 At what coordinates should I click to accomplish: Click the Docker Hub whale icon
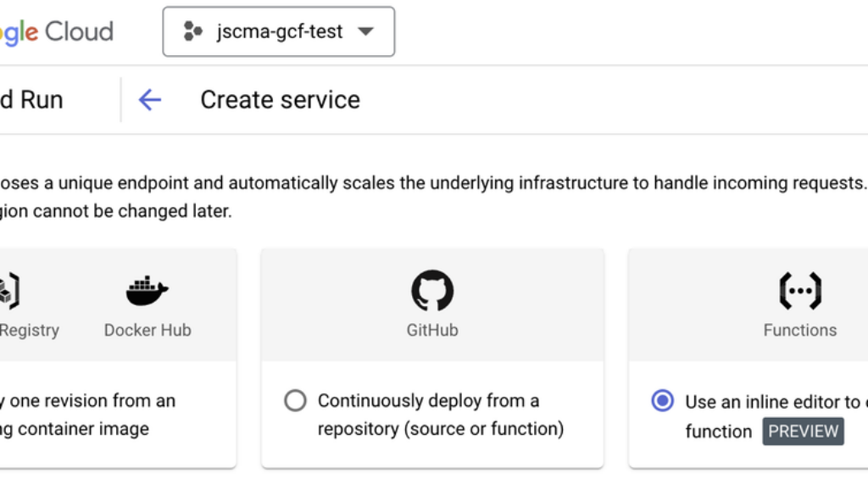tap(147, 291)
